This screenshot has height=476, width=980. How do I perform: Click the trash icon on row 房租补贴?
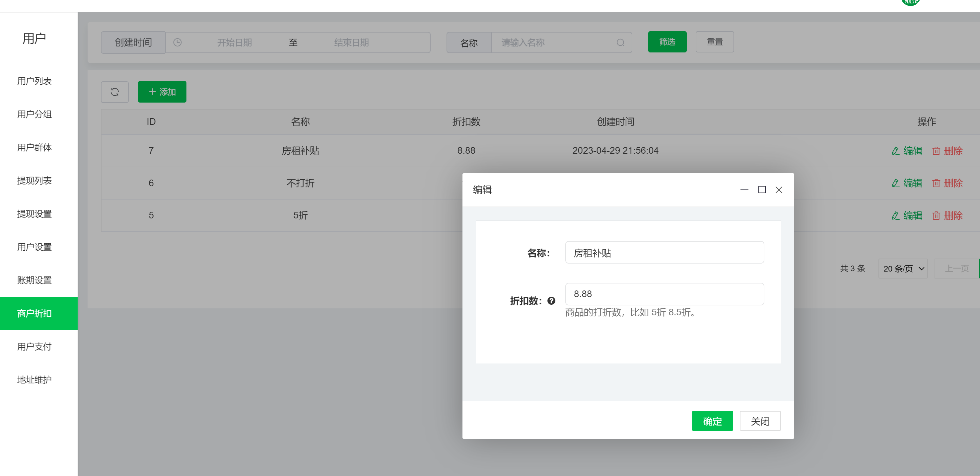click(936, 151)
